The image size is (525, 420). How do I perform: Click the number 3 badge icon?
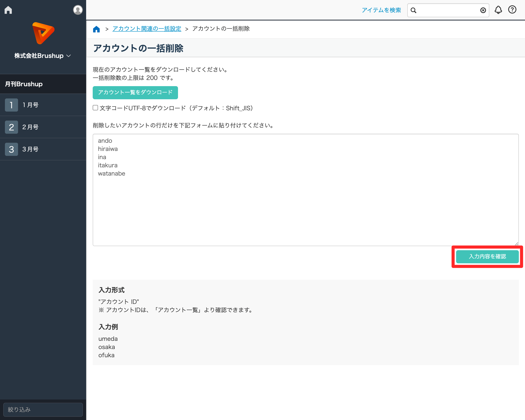coord(11,149)
